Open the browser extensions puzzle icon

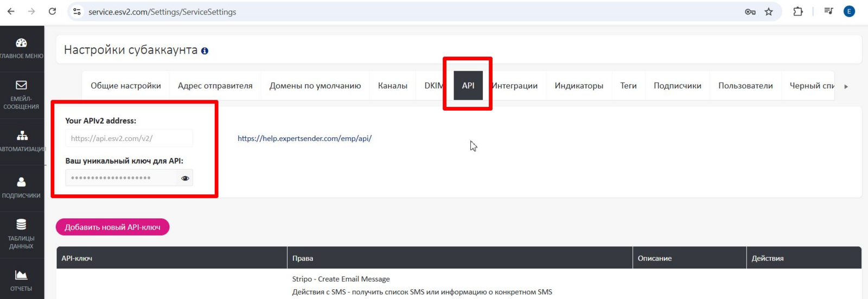(x=797, y=11)
